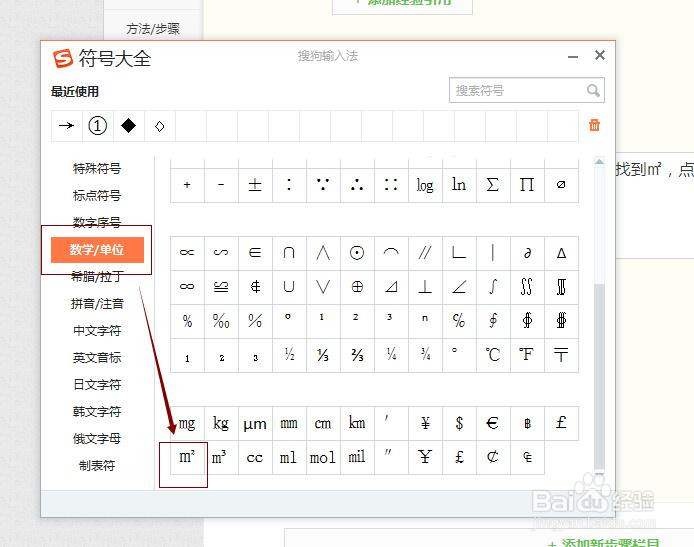Viewport: 694px width, 547px height.
Task: Insert the plus-minus ± symbol
Action: (255, 185)
